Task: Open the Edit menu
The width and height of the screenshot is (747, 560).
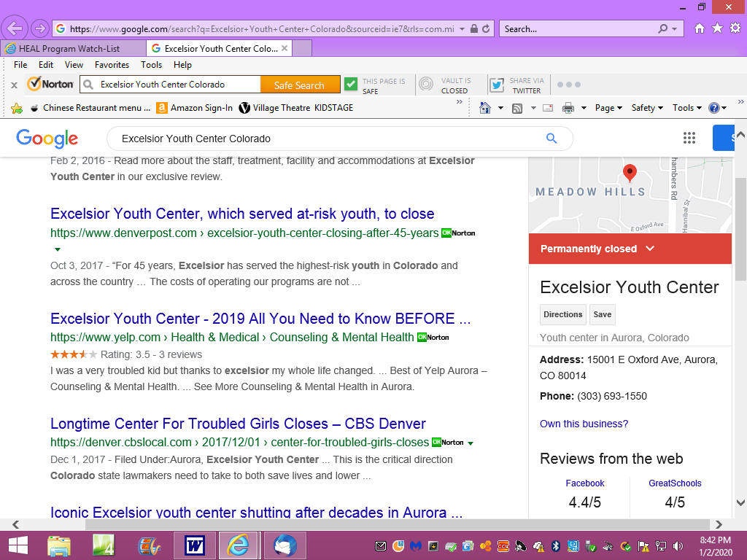Action: coord(46,65)
